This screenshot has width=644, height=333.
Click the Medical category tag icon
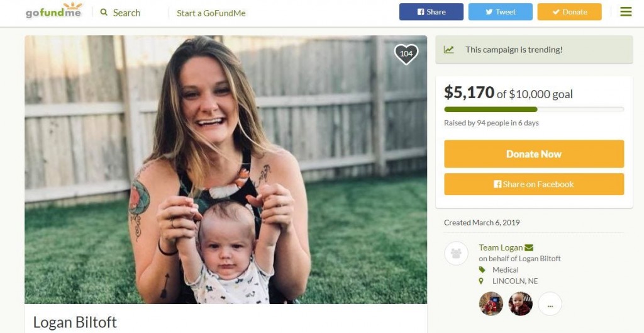[482, 270]
